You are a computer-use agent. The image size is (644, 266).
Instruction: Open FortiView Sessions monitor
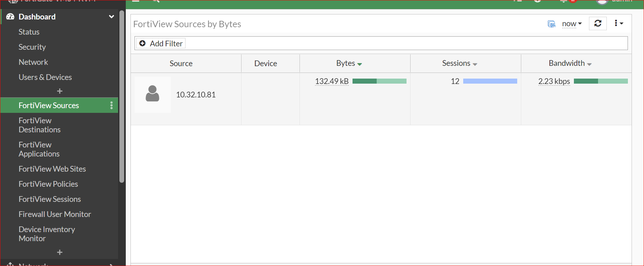pos(50,199)
